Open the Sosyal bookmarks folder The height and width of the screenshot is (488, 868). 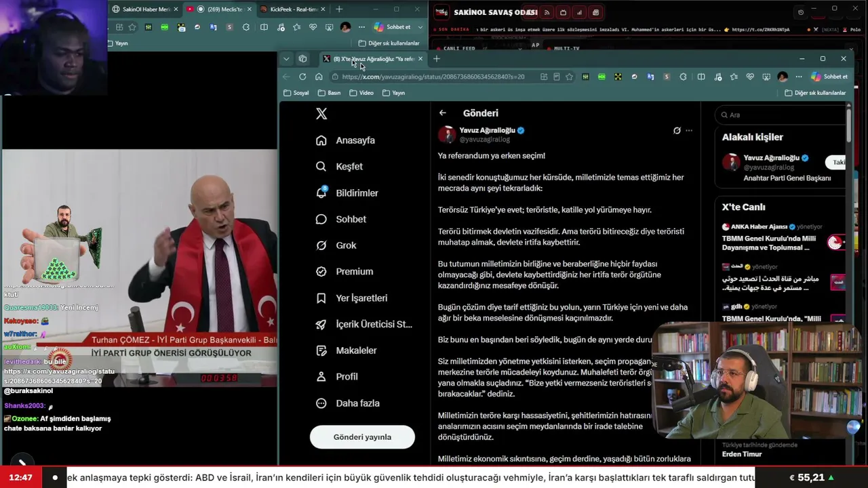click(x=296, y=93)
